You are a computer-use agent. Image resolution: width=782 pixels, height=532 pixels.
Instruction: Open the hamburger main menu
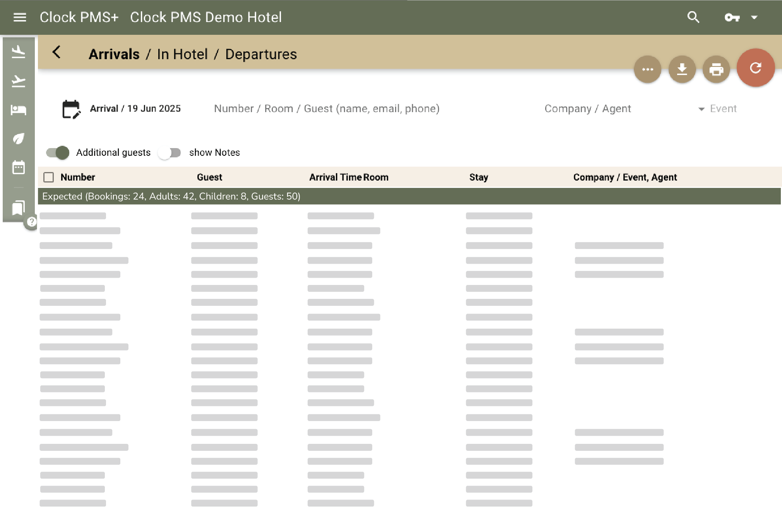(x=20, y=17)
